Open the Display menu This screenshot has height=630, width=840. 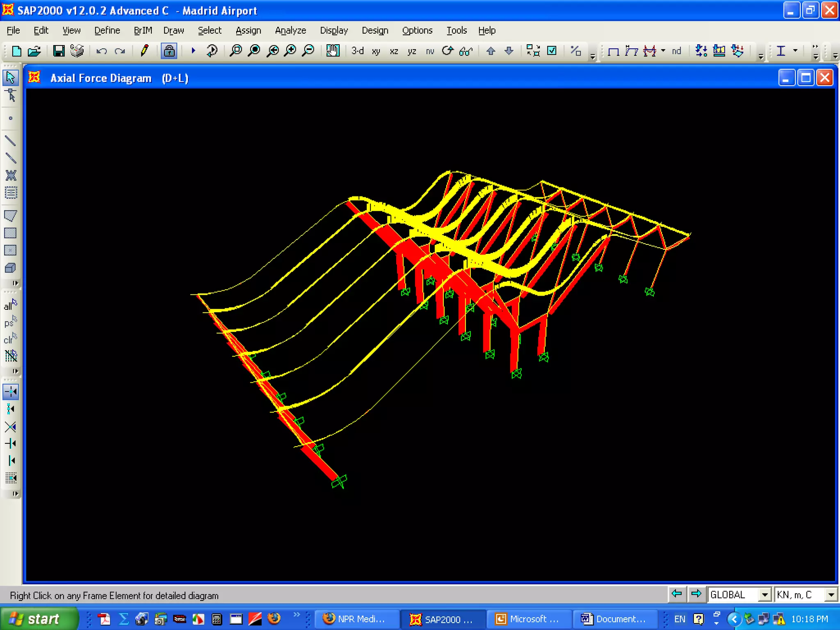pos(334,30)
